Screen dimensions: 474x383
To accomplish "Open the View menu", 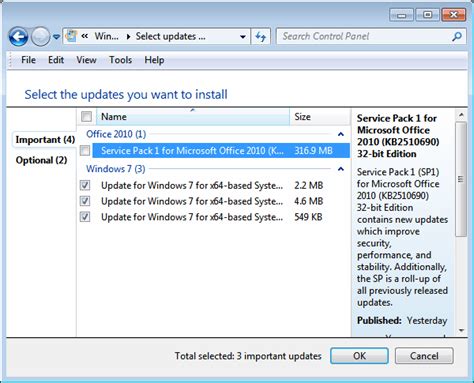I will [x=86, y=60].
